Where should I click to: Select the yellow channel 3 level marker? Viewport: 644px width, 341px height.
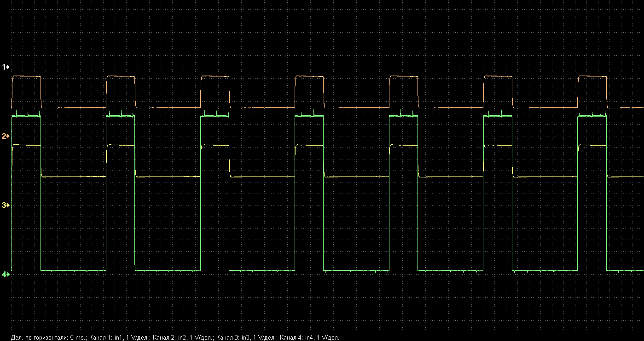6,205
